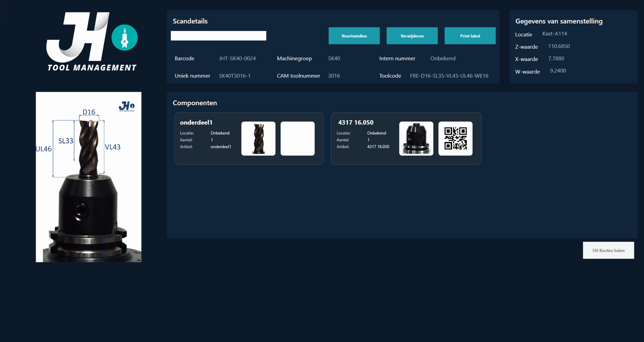This screenshot has width=644, height=342.
Task: Click the barcode value JHT-SK40-0024
Action: pos(237,58)
